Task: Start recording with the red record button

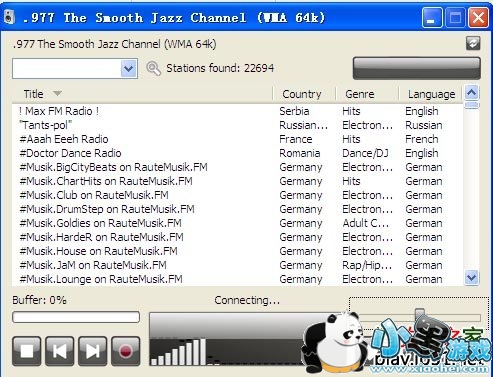Action: point(126,351)
